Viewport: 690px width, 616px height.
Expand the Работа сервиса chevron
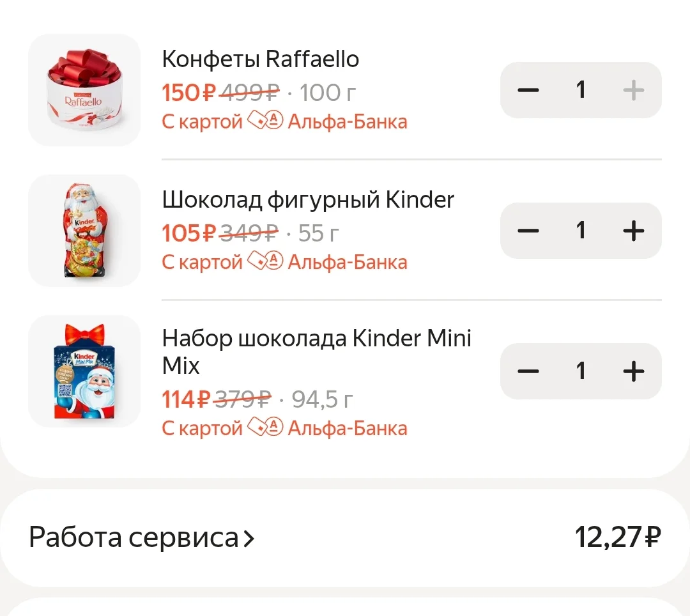[249, 539]
